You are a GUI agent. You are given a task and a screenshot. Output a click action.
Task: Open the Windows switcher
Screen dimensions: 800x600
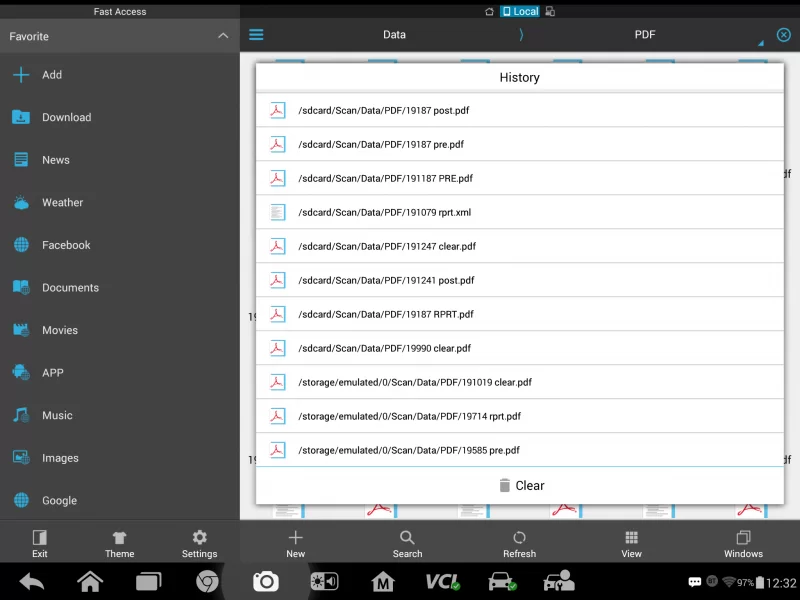pyautogui.click(x=743, y=543)
